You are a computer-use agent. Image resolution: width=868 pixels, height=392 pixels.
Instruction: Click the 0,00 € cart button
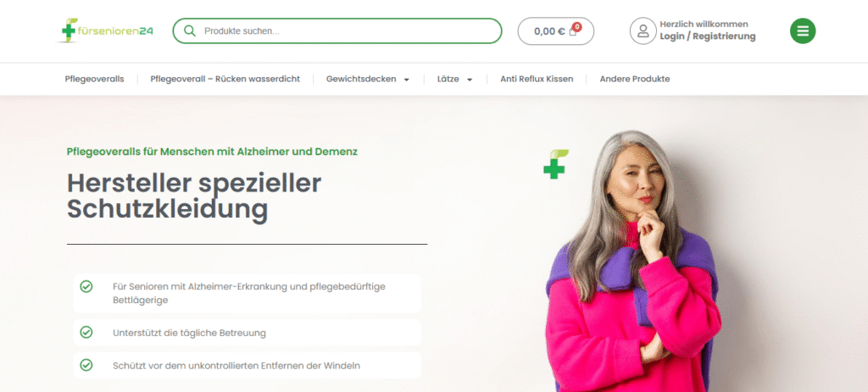pyautogui.click(x=556, y=31)
